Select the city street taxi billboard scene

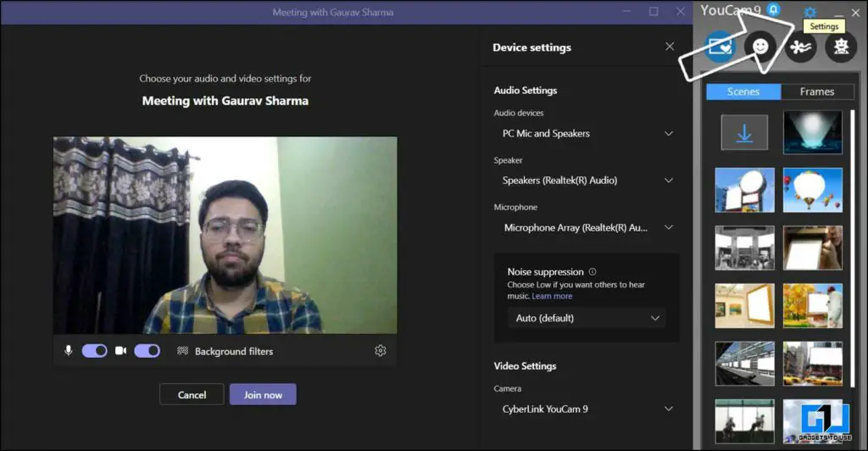[x=813, y=364]
